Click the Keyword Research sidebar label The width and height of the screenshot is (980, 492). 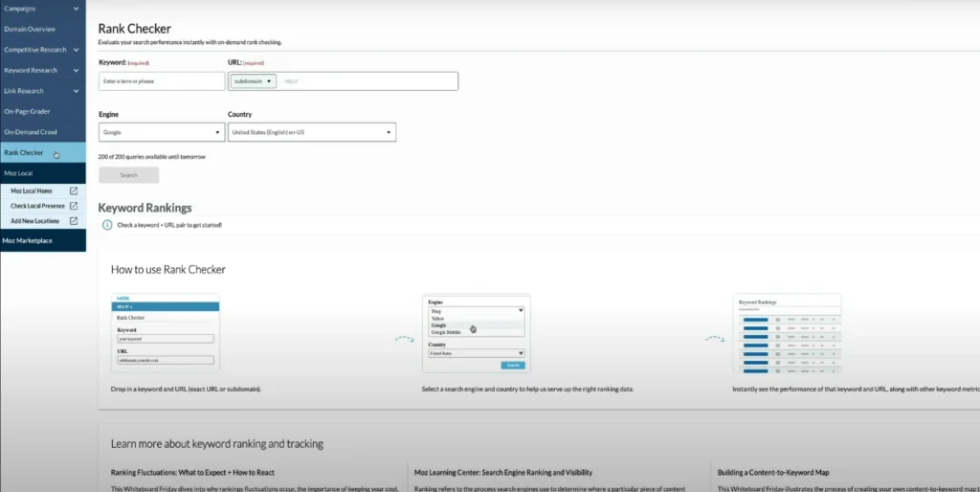31,71
